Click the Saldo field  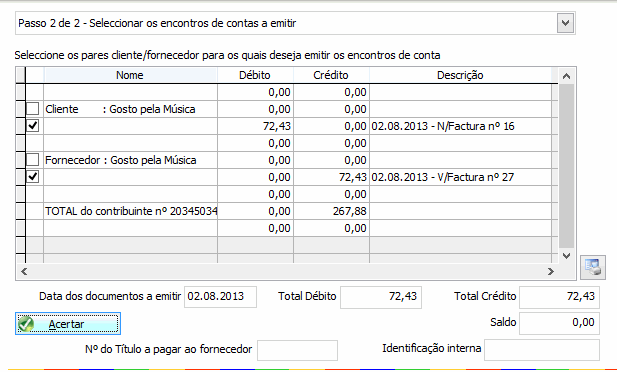coord(559,323)
